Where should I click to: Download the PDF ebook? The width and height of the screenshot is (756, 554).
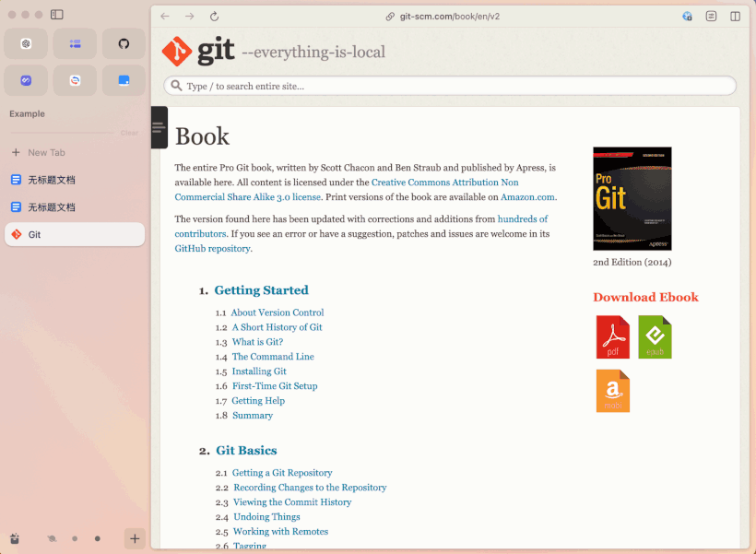point(613,337)
